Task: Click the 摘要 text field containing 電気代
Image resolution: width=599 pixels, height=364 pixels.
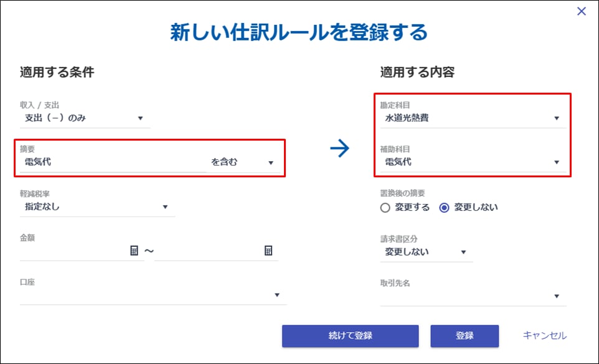Action: coord(112,163)
